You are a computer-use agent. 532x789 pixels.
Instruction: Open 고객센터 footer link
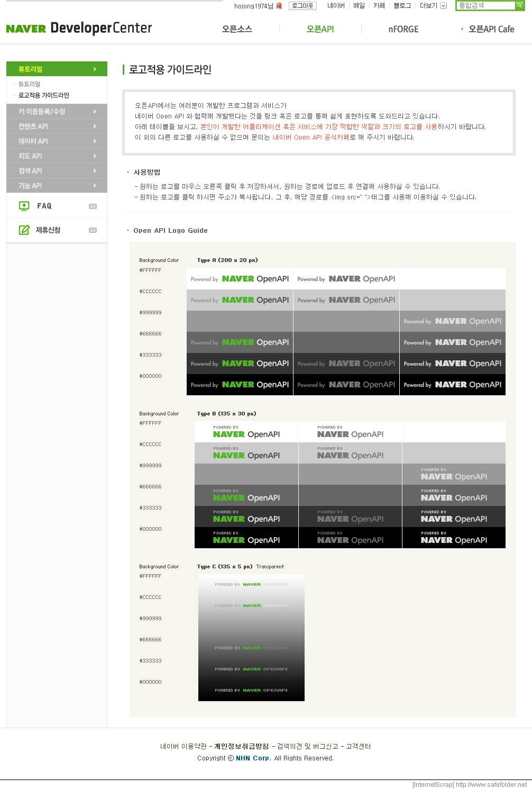[358, 747]
